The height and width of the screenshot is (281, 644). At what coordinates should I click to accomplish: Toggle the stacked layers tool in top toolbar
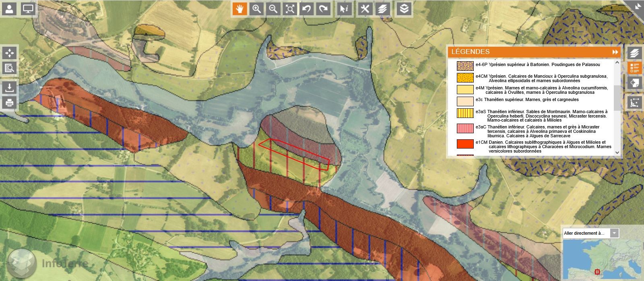[404, 9]
